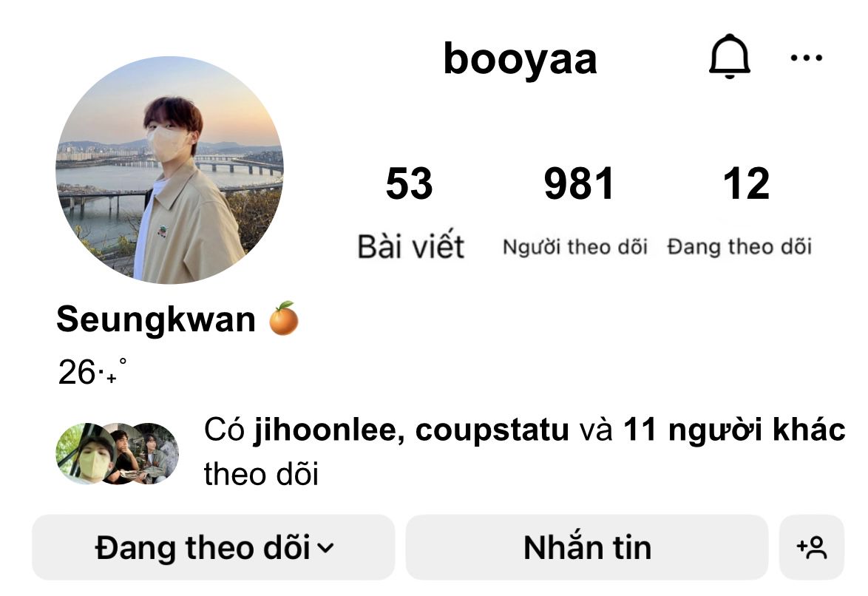Tap the first mutual follower avatar with mask
Image resolution: width=868 pixels, height=596 pixels.
click(x=83, y=453)
